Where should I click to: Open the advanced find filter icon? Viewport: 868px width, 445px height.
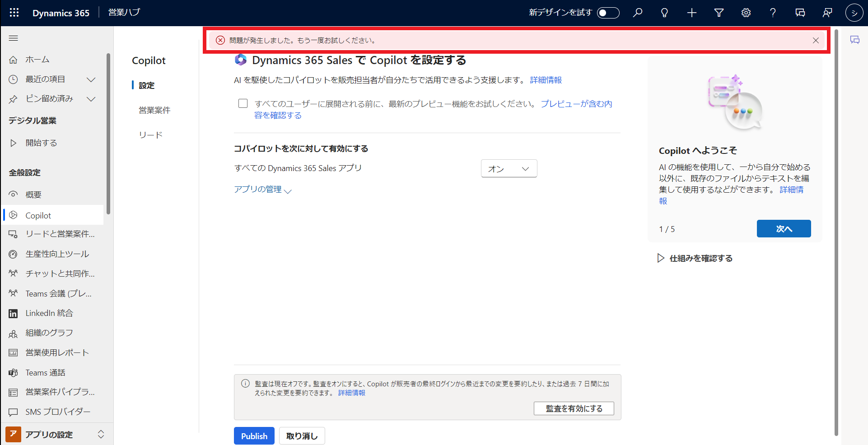tap(719, 13)
